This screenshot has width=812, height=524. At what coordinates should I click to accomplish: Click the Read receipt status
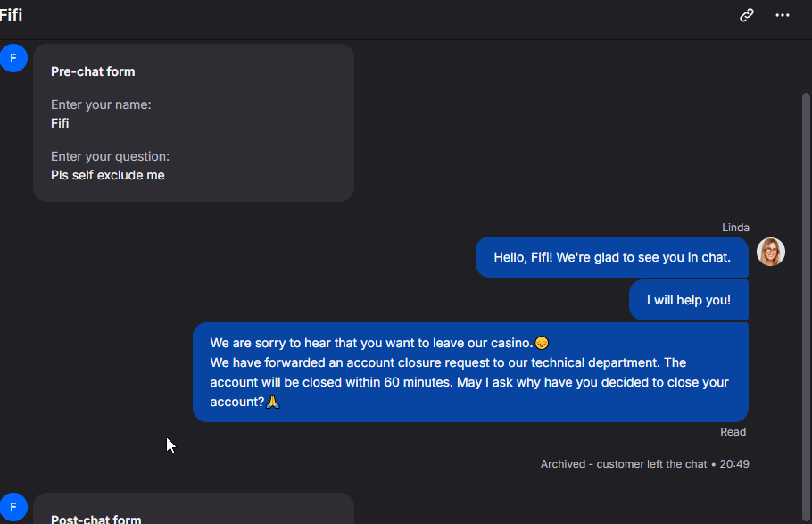tap(733, 432)
